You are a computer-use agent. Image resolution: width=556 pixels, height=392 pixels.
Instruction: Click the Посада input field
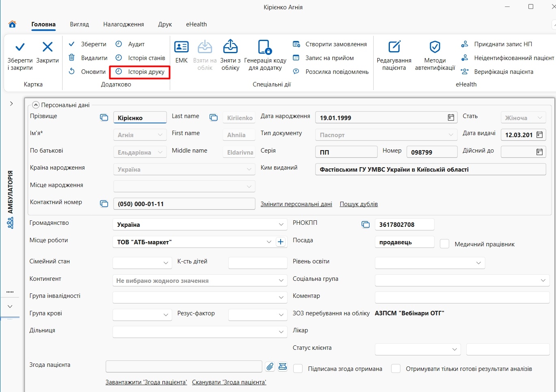(405, 242)
